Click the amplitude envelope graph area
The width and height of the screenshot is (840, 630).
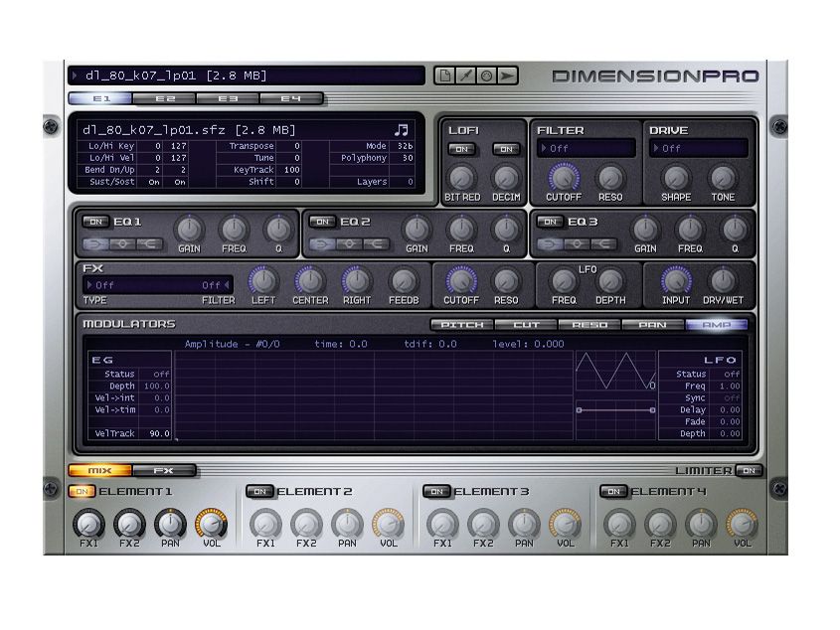pyautogui.click(x=374, y=395)
